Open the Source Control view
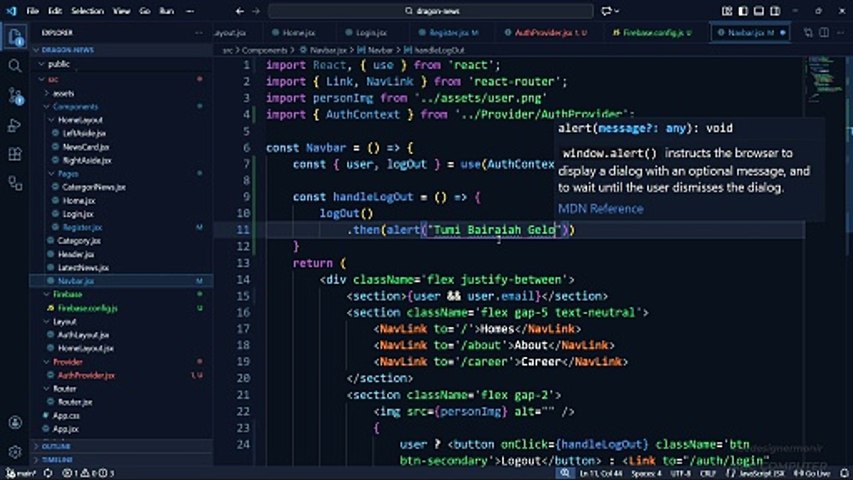The image size is (853, 480). [15, 96]
